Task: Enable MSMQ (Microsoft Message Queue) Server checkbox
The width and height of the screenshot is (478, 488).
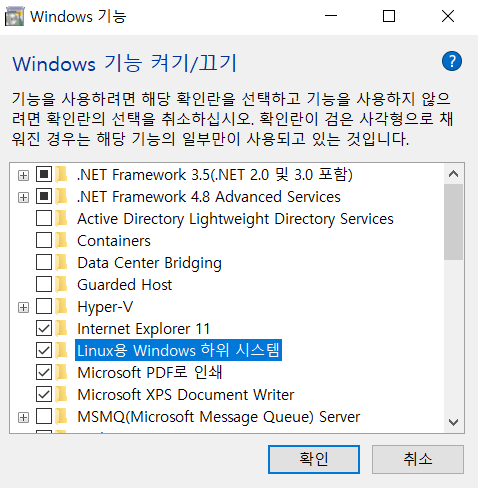Action: click(44, 417)
